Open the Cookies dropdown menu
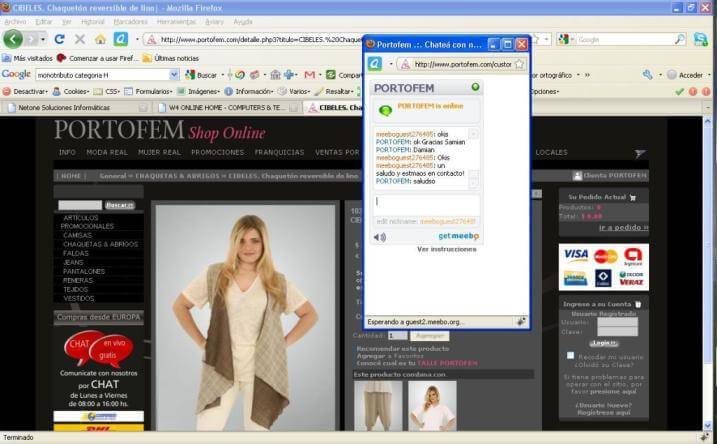Screen dimensions: 717x444 point(71,91)
